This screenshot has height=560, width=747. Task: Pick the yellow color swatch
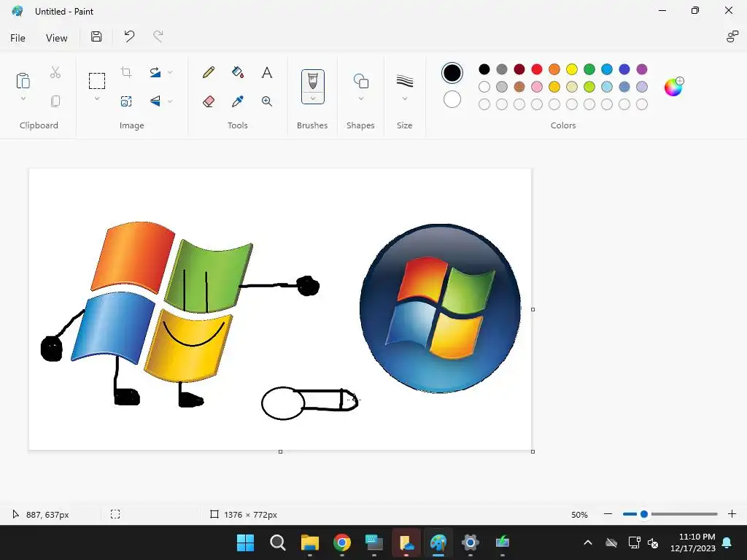[x=572, y=69]
